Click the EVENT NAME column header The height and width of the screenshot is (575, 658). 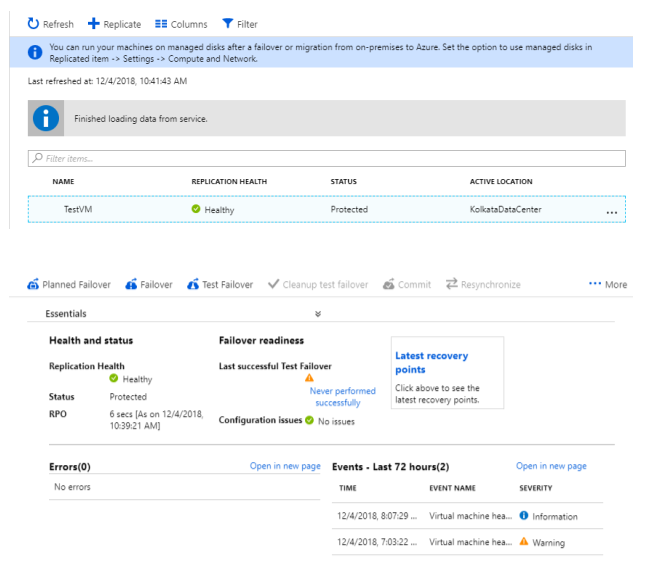[x=452, y=488]
